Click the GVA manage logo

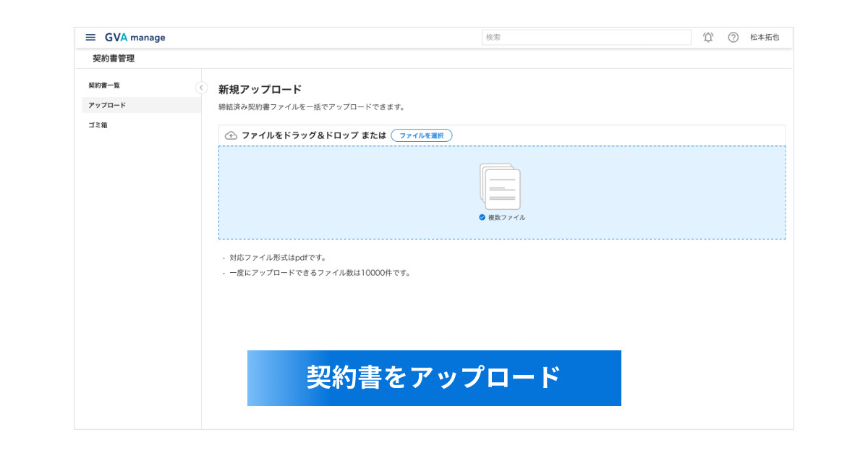pyautogui.click(x=135, y=38)
